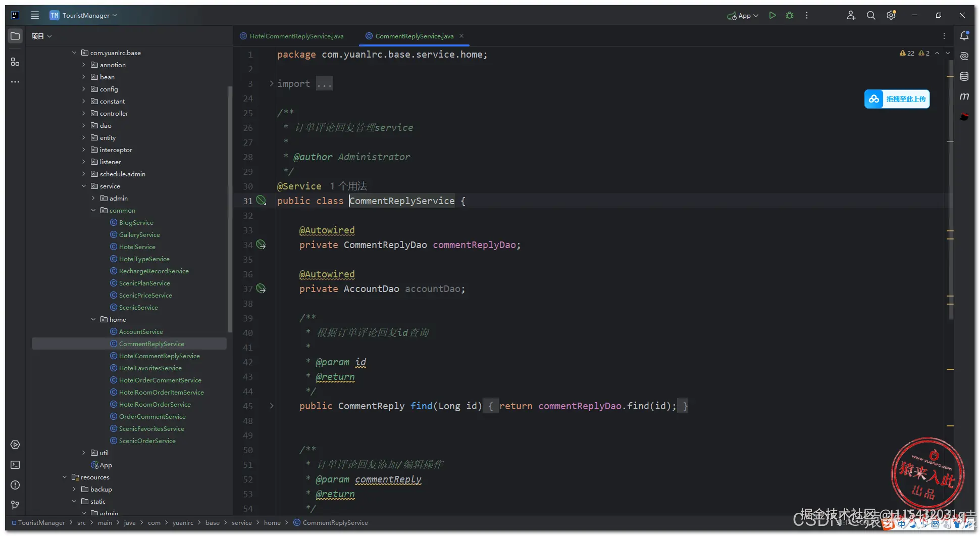Collapse the home package

[x=93, y=319]
